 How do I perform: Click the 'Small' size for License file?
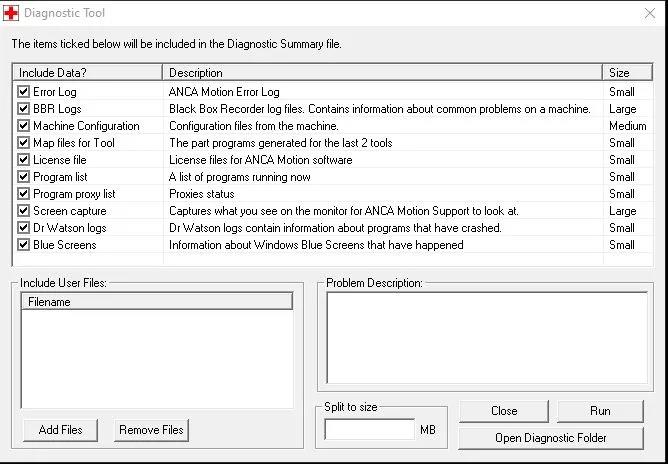[622, 160]
